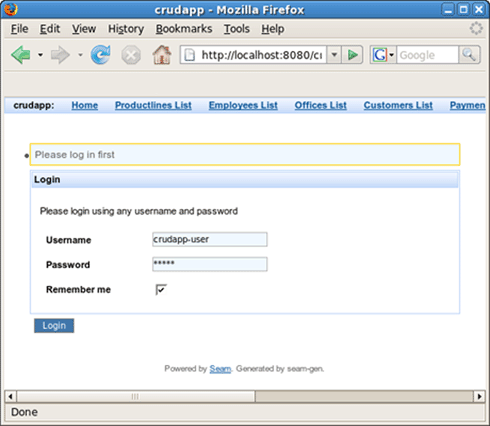Click the green Back arrow button

tap(21, 55)
